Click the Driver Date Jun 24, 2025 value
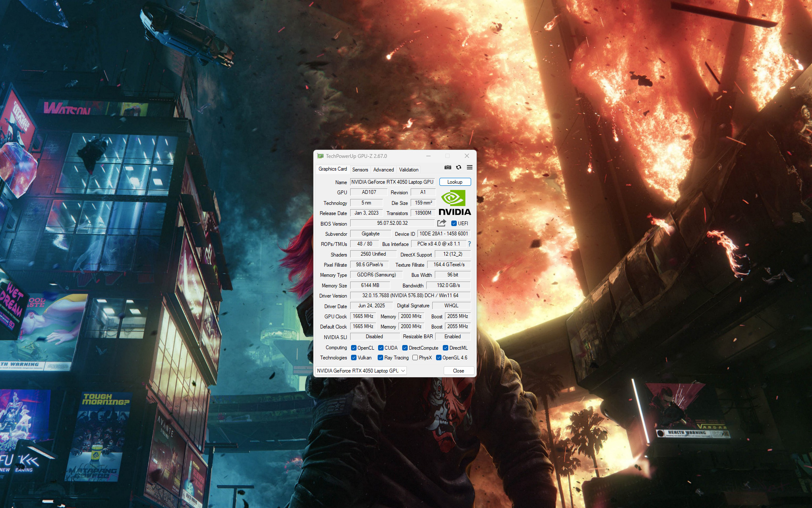This screenshot has width=812, height=508. (371, 306)
